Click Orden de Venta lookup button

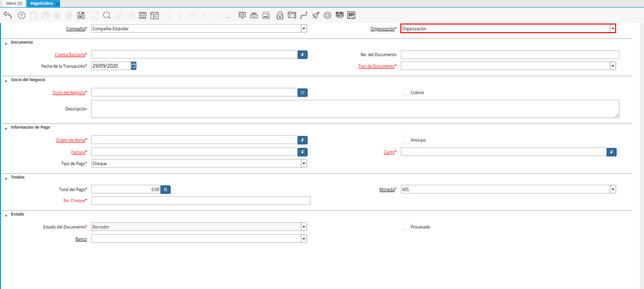pyautogui.click(x=302, y=140)
